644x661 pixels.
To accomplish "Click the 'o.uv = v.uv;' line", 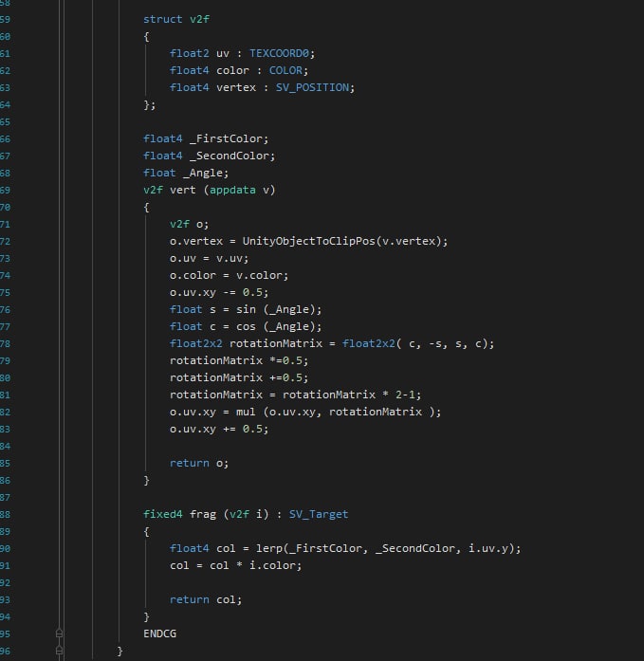I will tap(210, 258).
